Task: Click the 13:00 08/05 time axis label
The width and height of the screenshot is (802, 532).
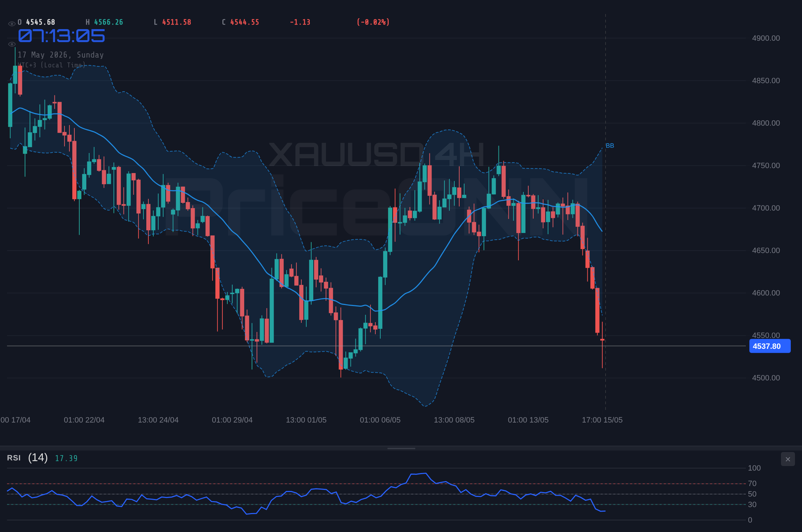Action: click(x=454, y=420)
